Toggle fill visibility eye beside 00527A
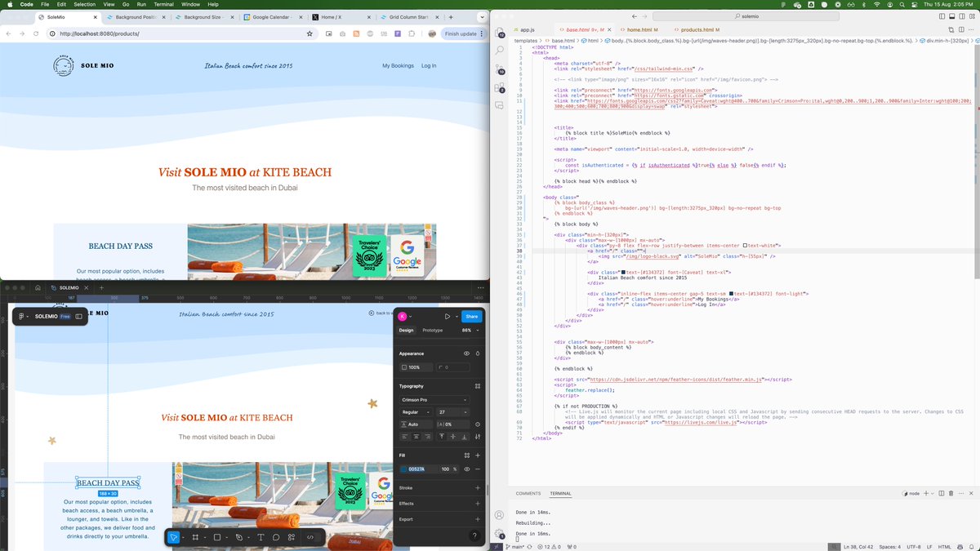 click(466, 469)
